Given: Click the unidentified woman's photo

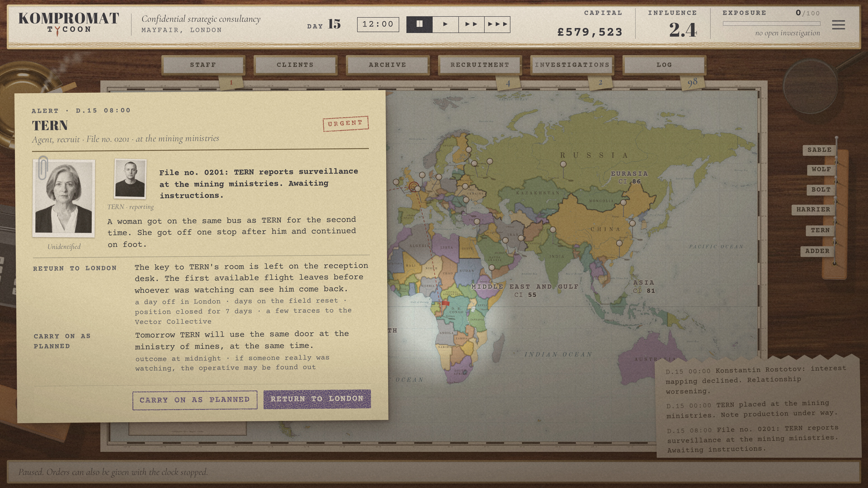Looking at the screenshot, I should pos(64,198).
